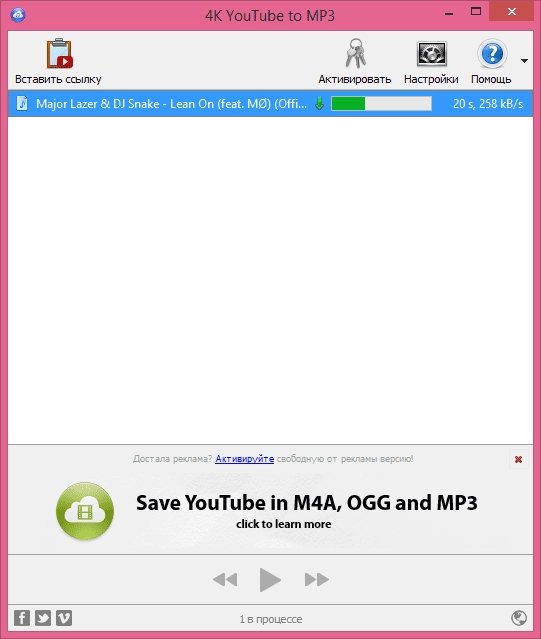Close the advertisement banner with red X
This screenshot has width=541, height=639.
[x=519, y=460]
